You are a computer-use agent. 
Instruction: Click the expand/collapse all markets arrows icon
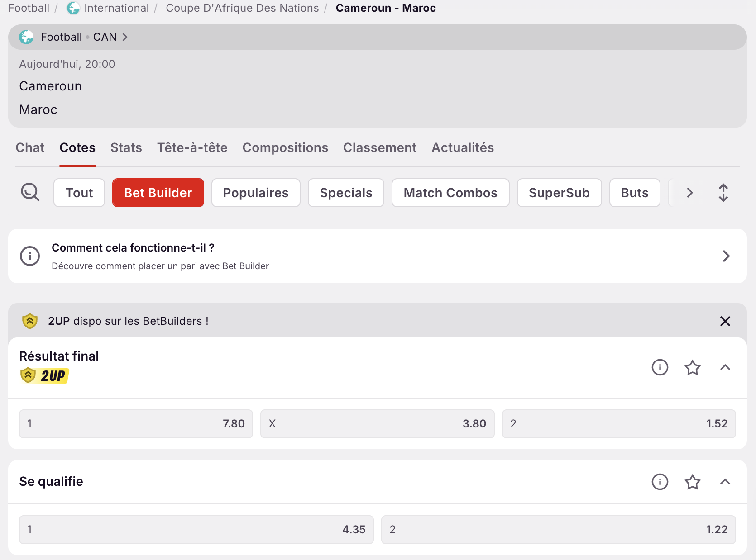tap(723, 193)
